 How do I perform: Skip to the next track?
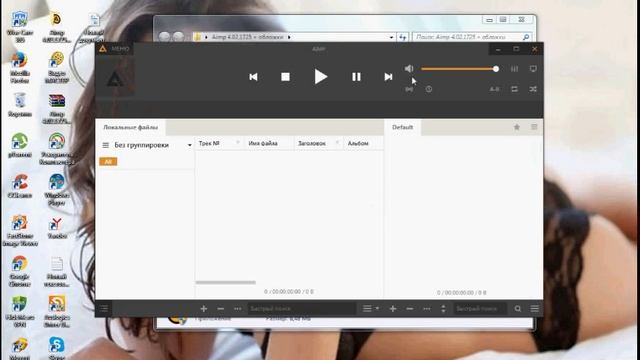pyautogui.click(x=388, y=77)
